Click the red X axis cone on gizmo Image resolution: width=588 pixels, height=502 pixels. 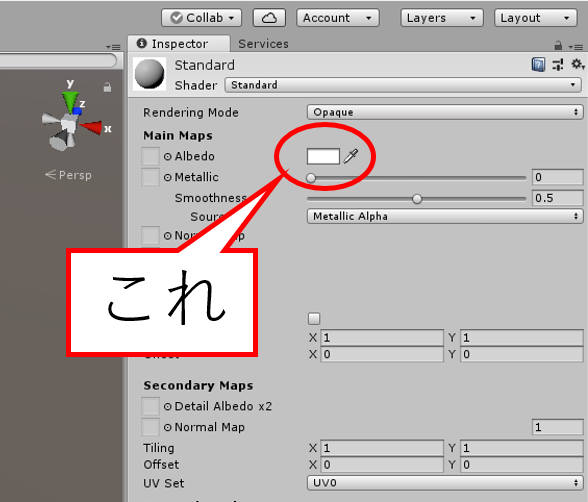tap(92, 127)
